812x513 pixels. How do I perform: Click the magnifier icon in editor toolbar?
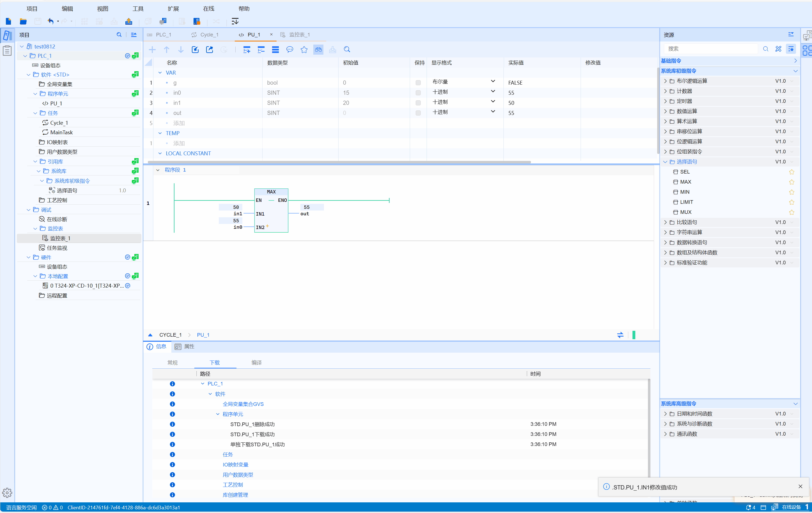click(347, 50)
